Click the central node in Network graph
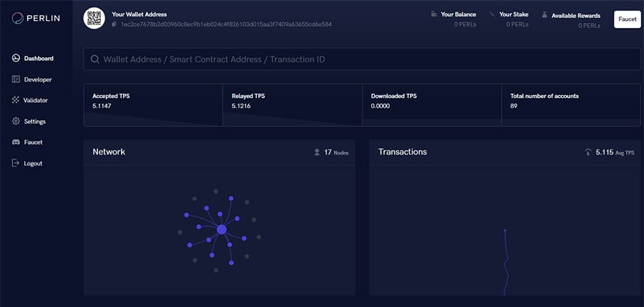The width and height of the screenshot is (644, 307). pyautogui.click(x=221, y=229)
